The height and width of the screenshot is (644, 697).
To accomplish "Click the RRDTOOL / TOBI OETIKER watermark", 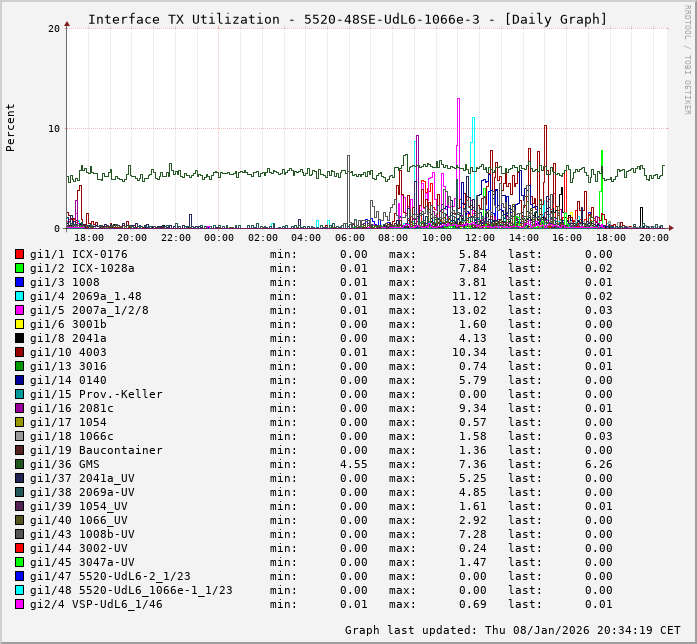I will pos(687,58).
